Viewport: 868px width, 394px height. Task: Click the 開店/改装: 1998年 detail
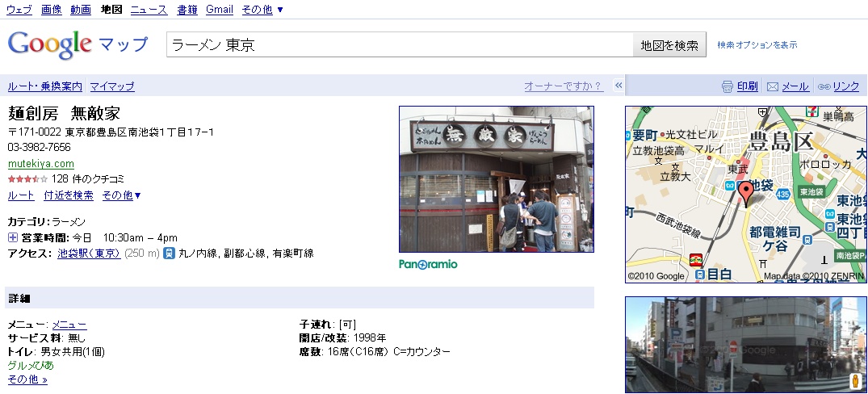click(x=342, y=338)
